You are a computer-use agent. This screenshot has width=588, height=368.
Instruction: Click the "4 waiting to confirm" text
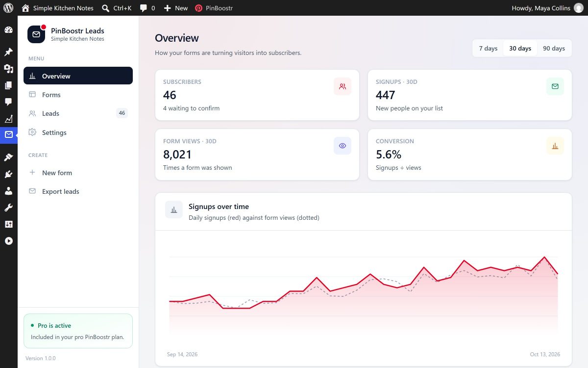[x=191, y=108]
